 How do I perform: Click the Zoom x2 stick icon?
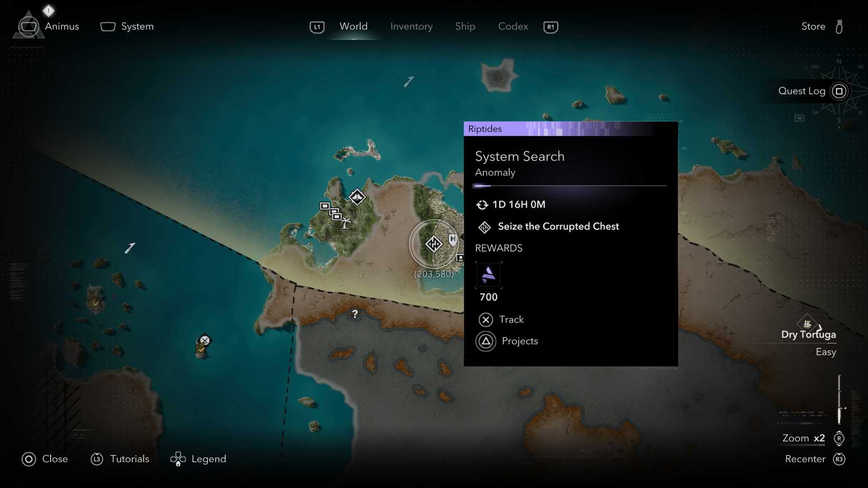coord(839,438)
